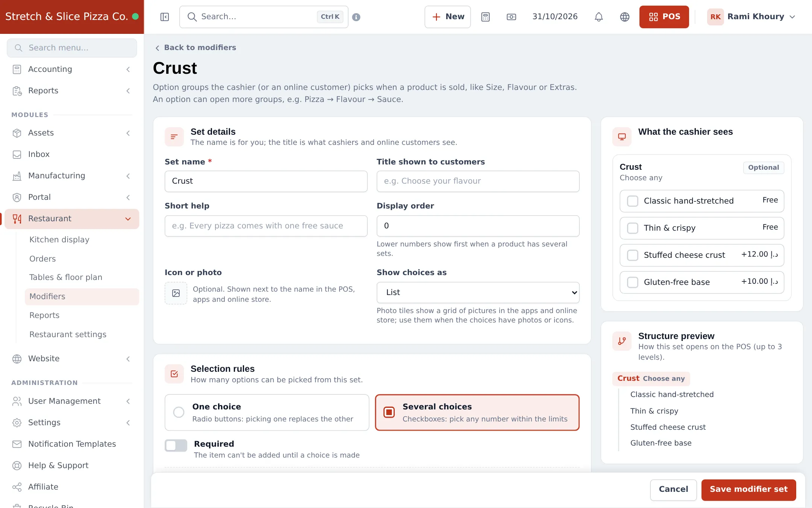
Task: Open the Modifiers menu item
Action: point(82,297)
